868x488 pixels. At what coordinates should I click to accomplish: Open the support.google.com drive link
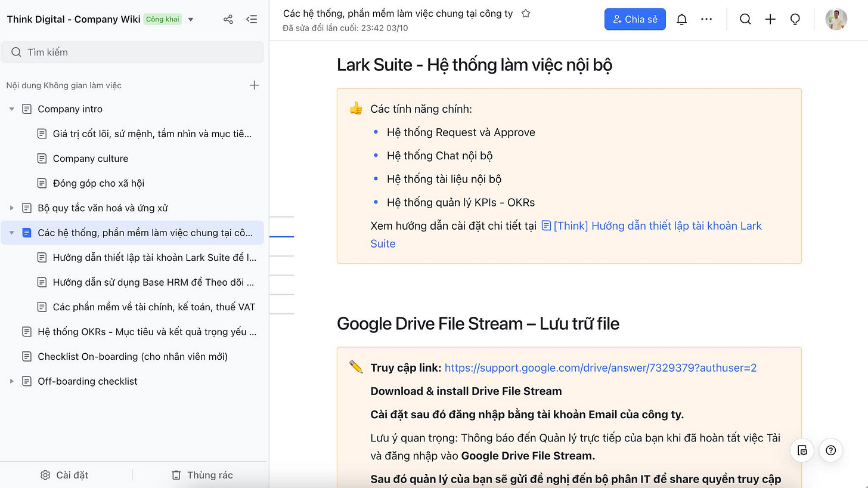tap(600, 367)
